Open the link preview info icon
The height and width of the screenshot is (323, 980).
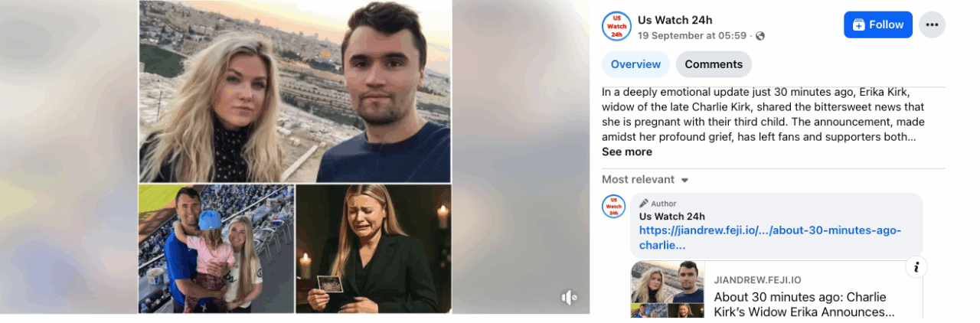tap(916, 267)
